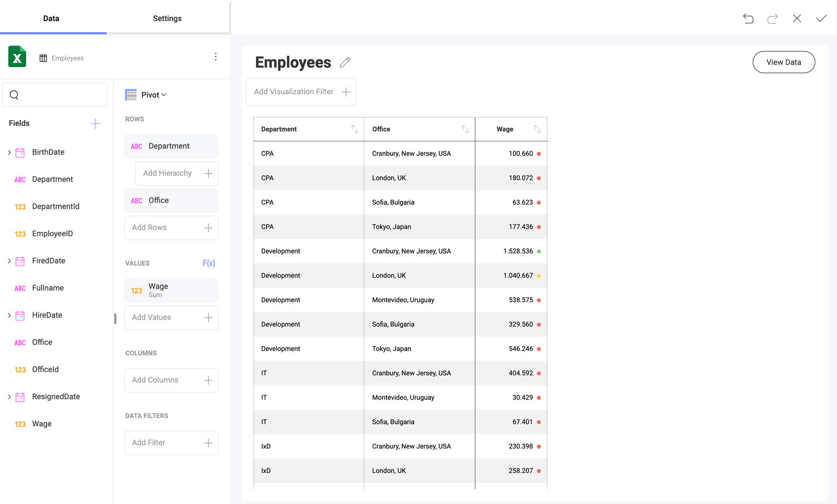837x504 pixels.
Task: Confirm changes with the checkmark icon
Action: click(x=821, y=18)
